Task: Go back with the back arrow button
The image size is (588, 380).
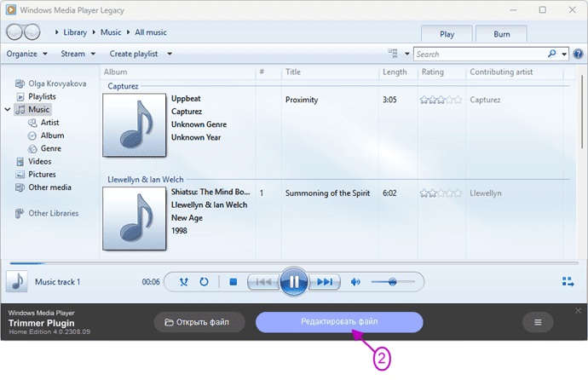Action: click(14, 32)
